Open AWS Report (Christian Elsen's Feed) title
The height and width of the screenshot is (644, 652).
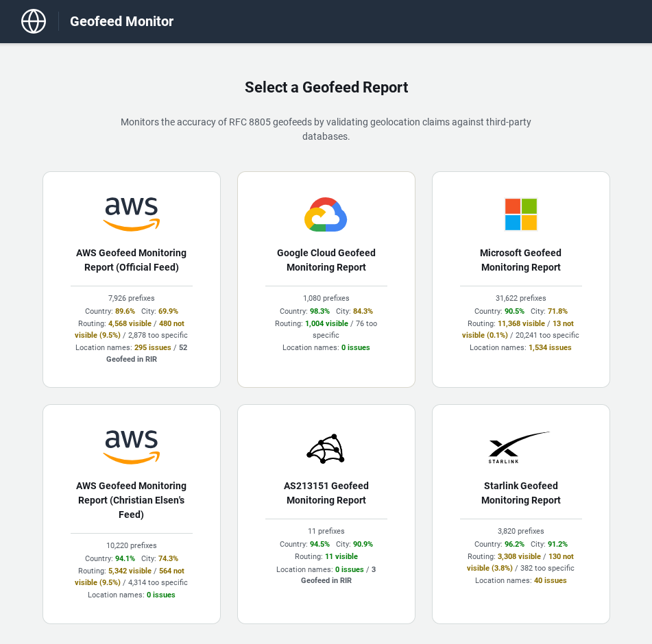point(132,500)
